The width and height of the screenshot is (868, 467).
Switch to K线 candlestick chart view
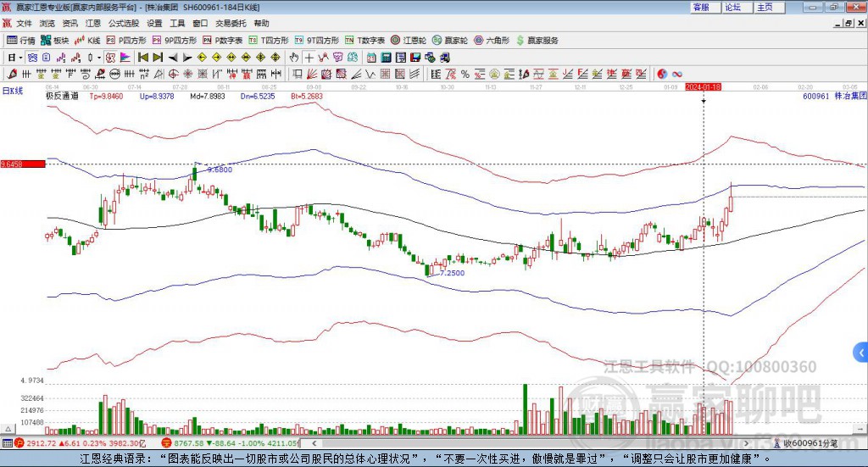tap(89, 40)
